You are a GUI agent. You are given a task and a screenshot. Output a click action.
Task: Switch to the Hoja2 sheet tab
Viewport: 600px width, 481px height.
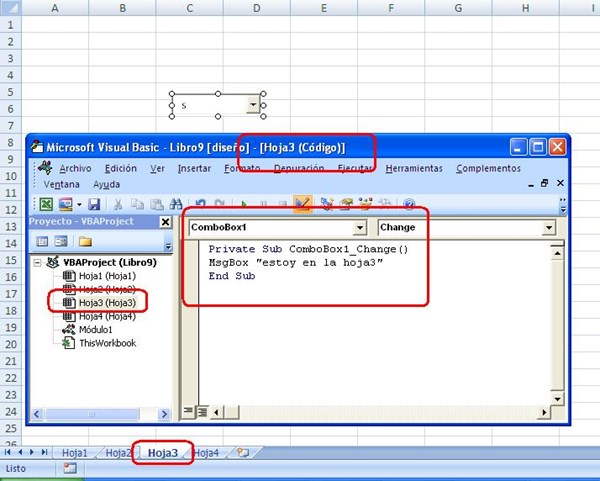(x=117, y=453)
